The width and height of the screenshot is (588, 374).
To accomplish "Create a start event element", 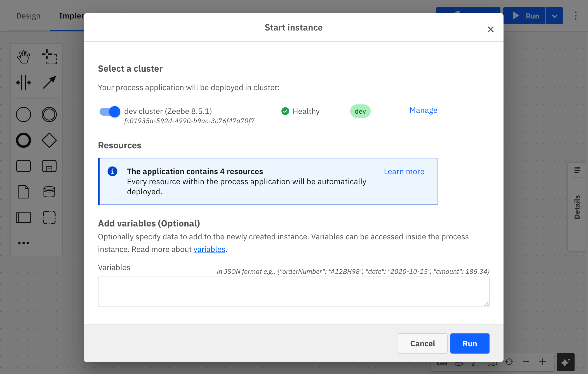I will (23, 114).
